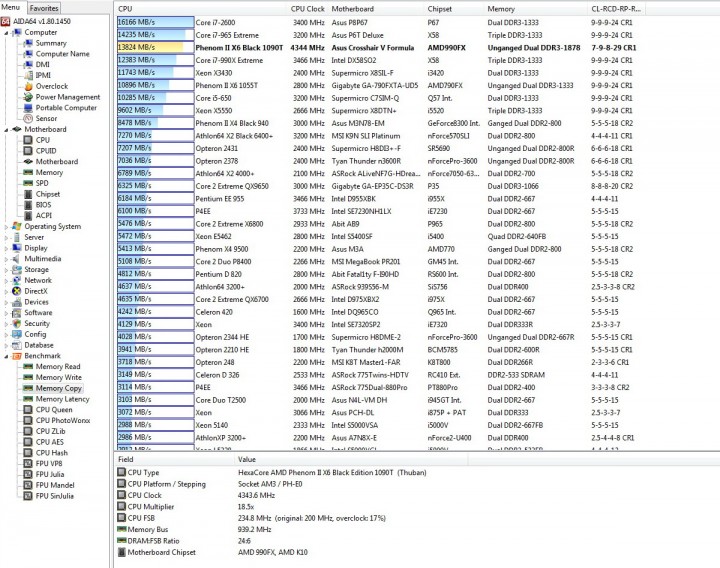Open the Sensor icon
Viewport: 720px width, 568px height.
tap(28, 118)
